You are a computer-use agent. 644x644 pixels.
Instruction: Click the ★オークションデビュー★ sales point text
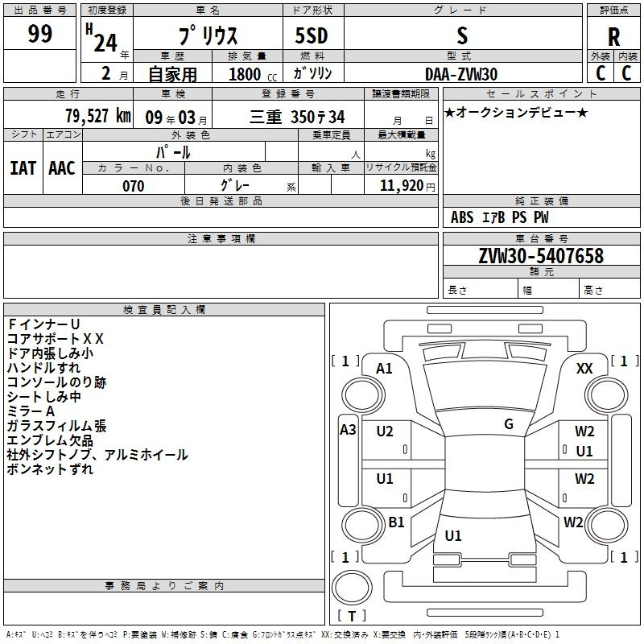(x=516, y=112)
